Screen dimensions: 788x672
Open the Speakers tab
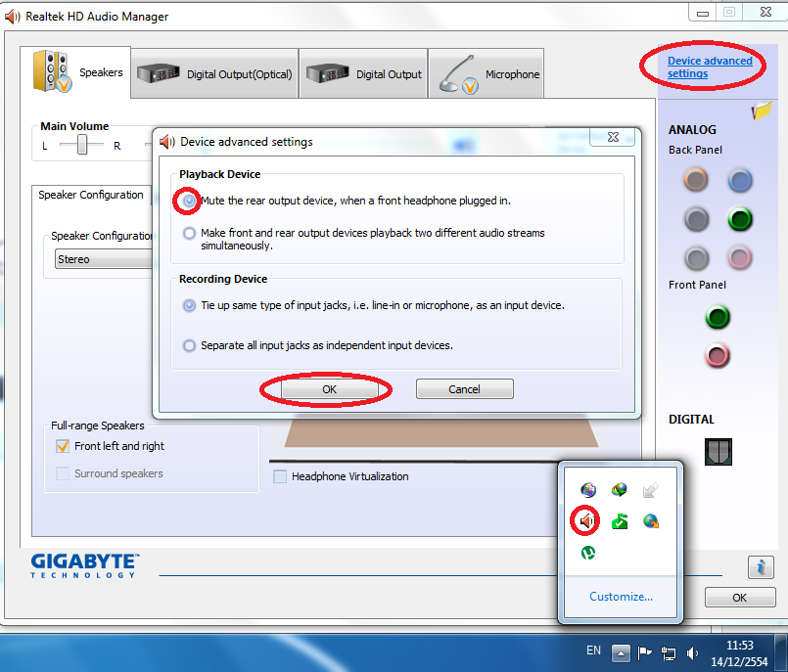click(75, 72)
